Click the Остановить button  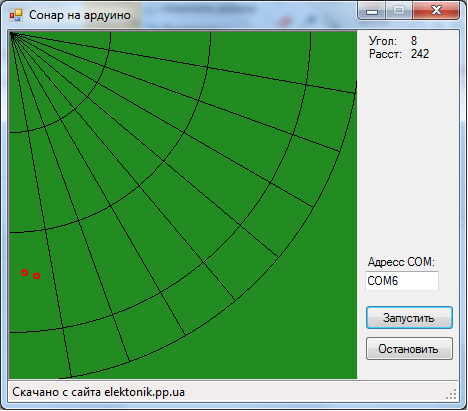[409, 349]
